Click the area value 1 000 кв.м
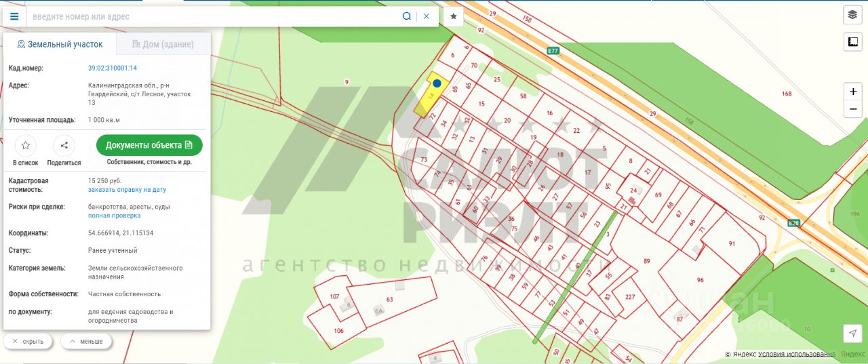Image resolution: width=868 pixels, height=364 pixels. [x=104, y=120]
